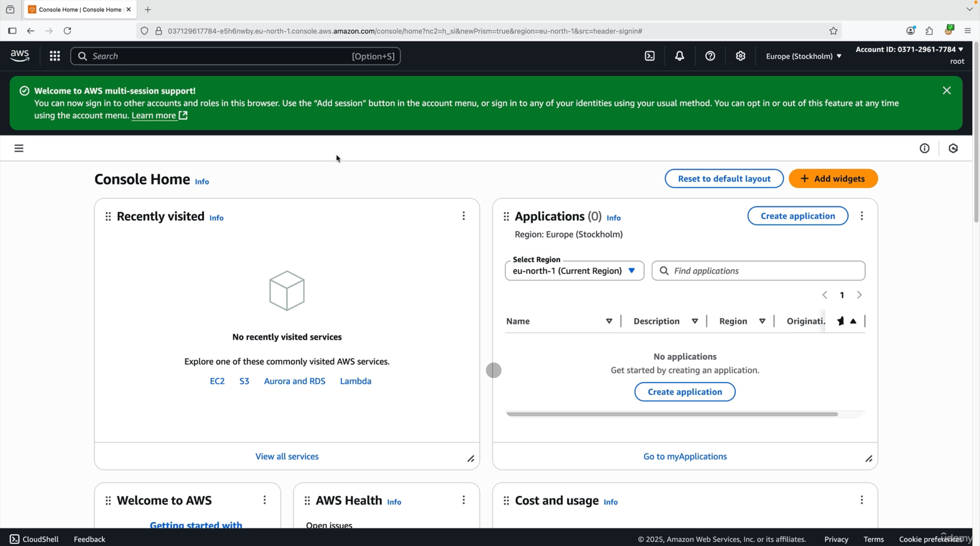Viewport: 980px width, 546px height.
Task: Open Welcome to AWS options menu
Action: pyautogui.click(x=265, y=500)
